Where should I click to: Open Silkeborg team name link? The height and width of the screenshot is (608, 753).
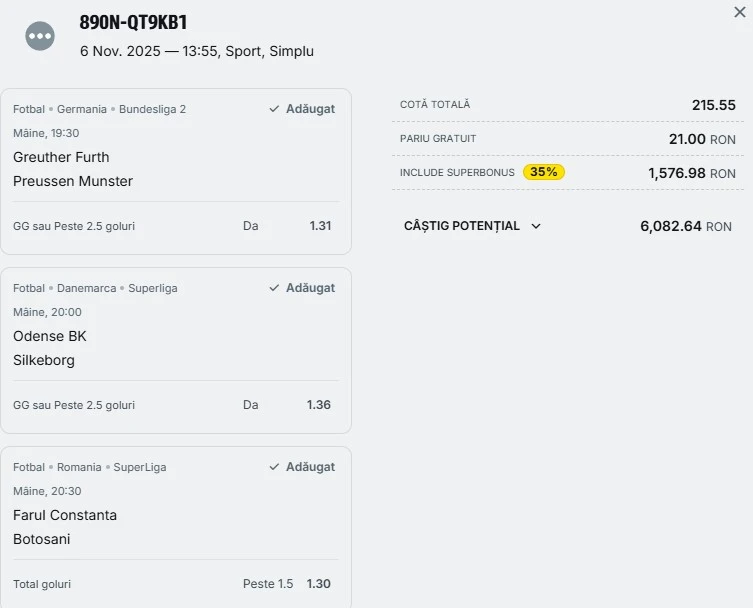pyautogui.click(x=44, y=360)
